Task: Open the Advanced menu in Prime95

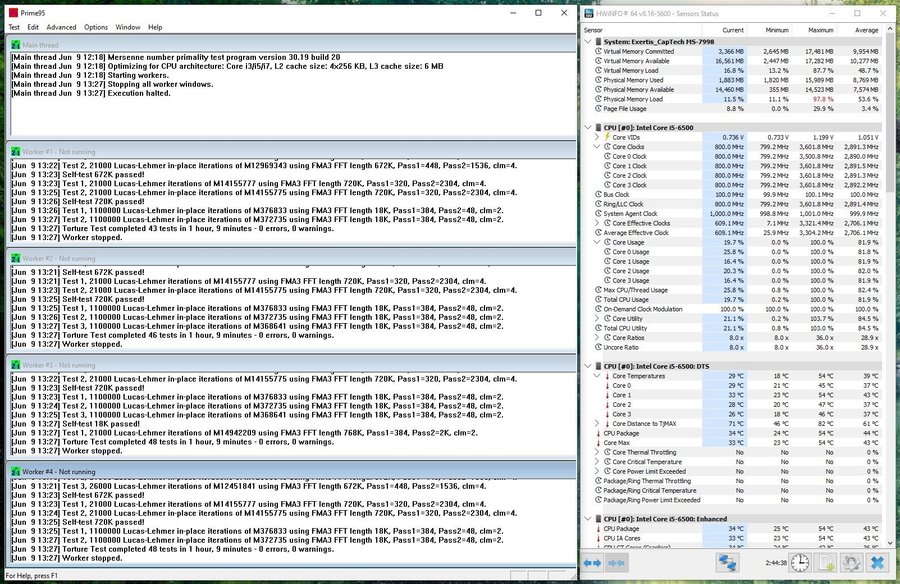Action: coord(61,27)
